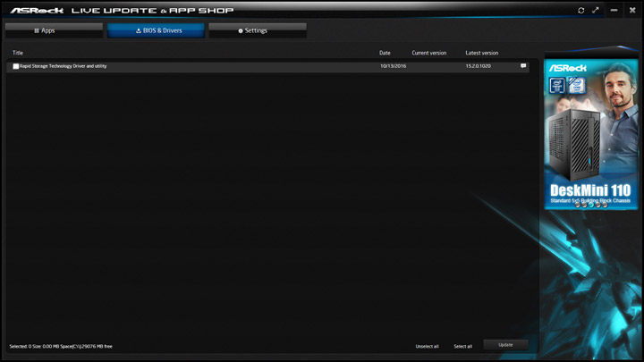Switch to BIOS & Drivers tab
The width and height of the screenshot is (644, 362).
(156, 30)
